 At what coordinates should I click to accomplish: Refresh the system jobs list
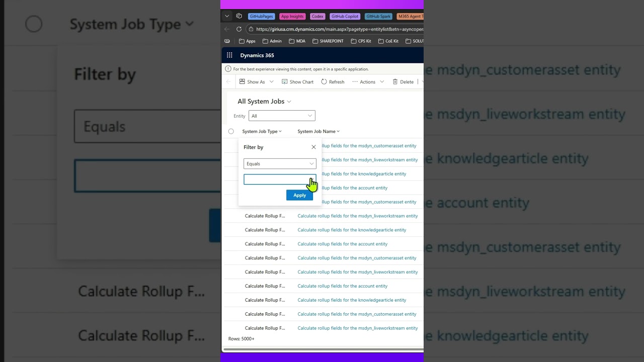(333, 81)
